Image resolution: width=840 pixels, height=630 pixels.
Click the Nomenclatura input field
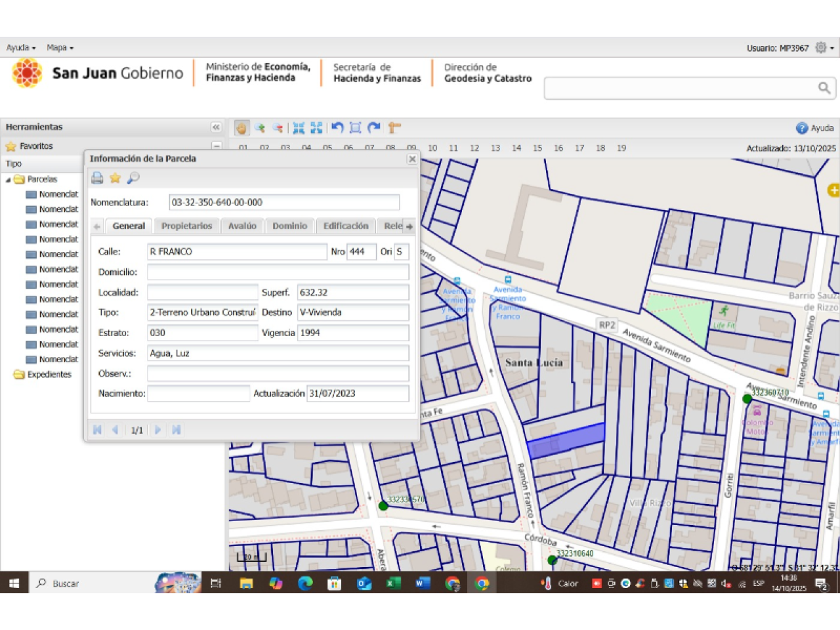coord(283,203)
